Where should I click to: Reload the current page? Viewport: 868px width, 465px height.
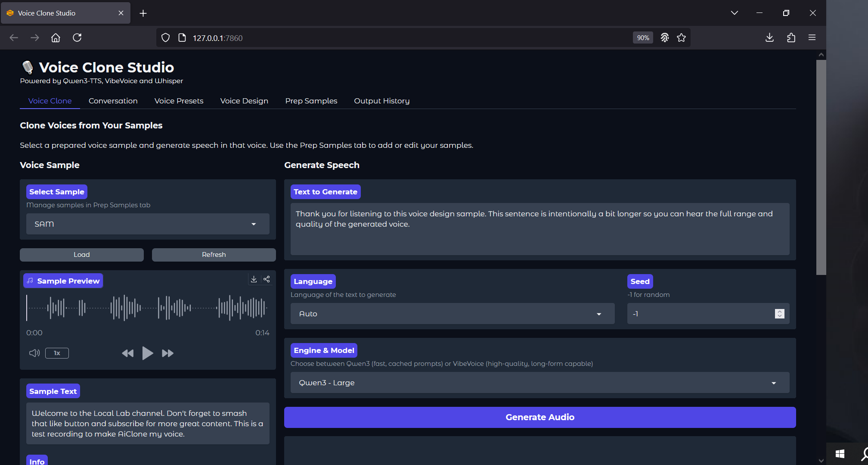(x=77, y=38)
